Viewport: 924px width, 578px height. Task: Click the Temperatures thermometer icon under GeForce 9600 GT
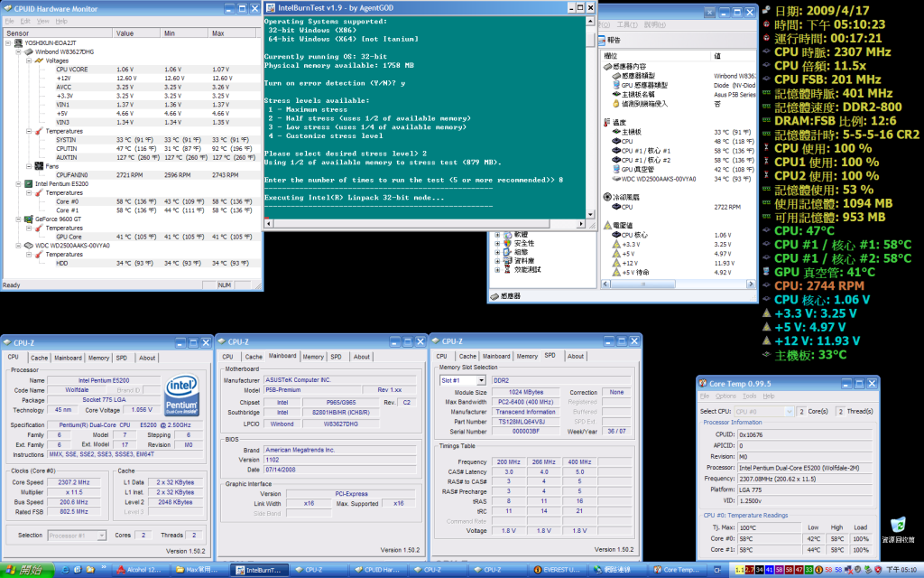(39, 228)
